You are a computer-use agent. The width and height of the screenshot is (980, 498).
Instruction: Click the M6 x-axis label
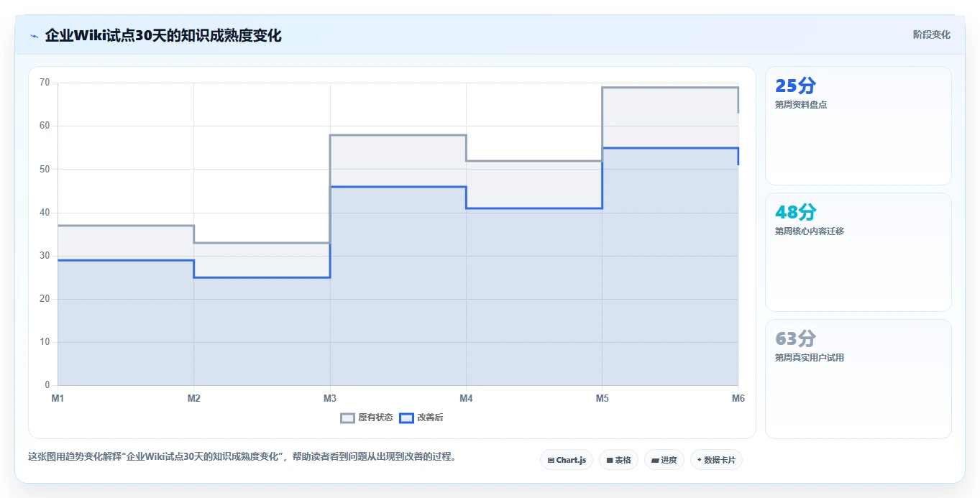click(x=738, y=398)
